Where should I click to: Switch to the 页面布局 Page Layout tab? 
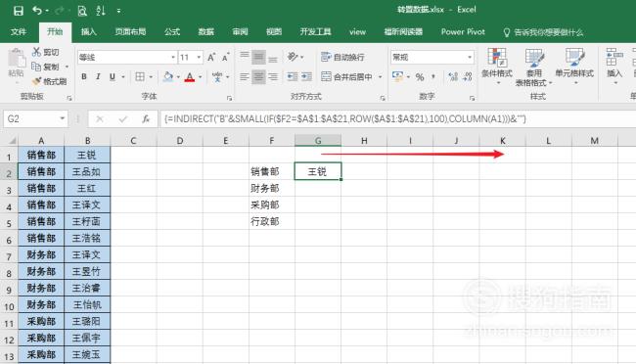click(130, 31)
